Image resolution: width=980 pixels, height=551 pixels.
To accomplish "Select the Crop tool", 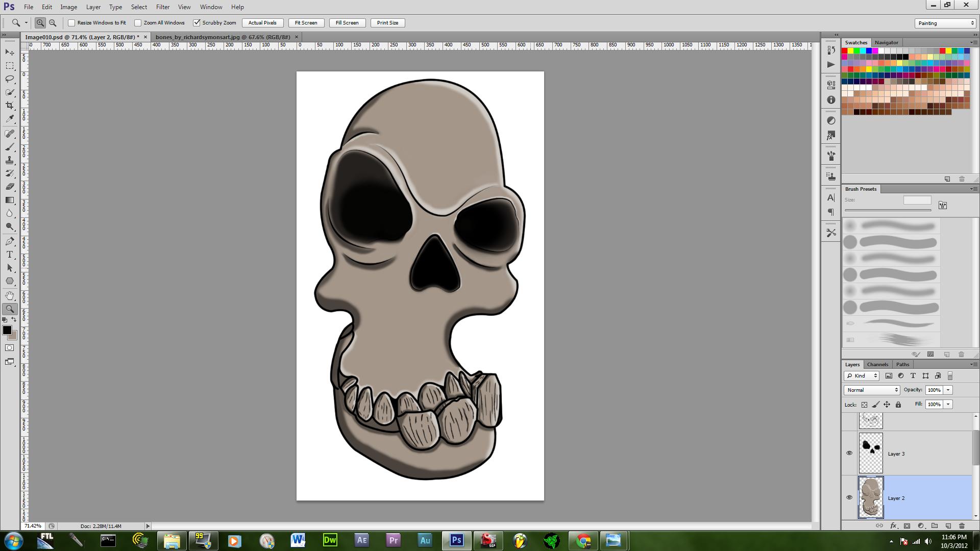I will (10, 106).
